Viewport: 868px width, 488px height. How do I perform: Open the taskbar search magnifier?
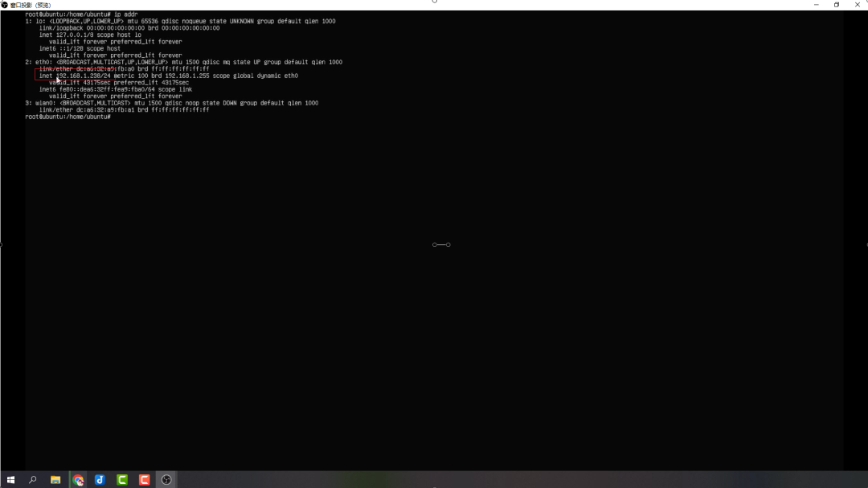point(33,480)
